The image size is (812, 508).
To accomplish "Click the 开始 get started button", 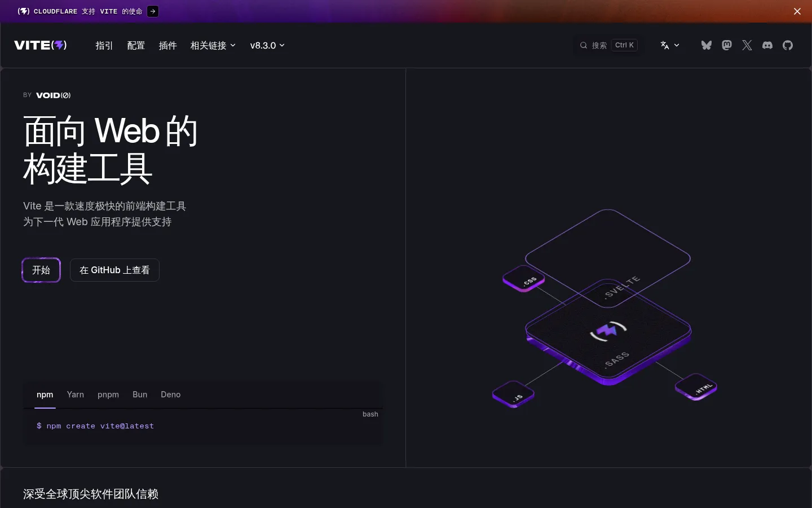I will click(x=41, y=270).
